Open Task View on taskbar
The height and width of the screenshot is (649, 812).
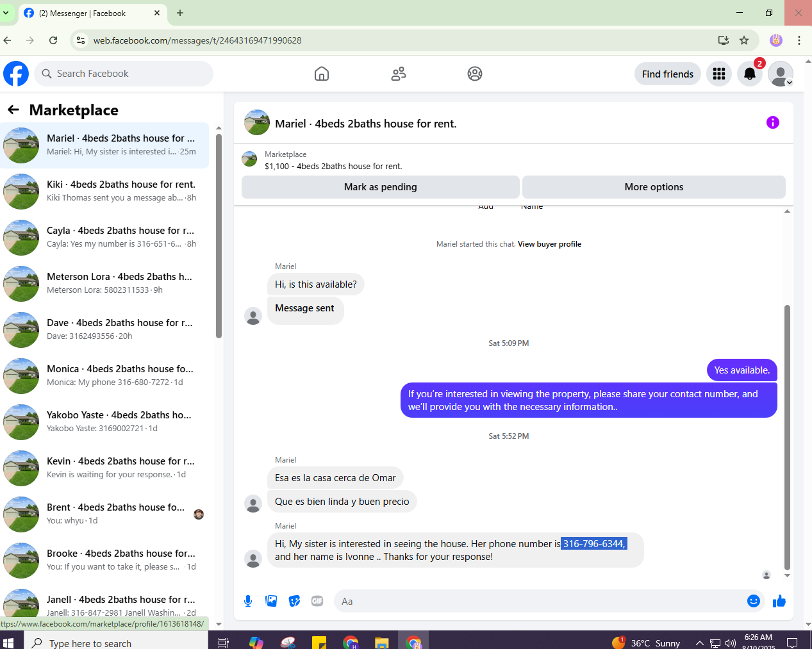coord(224,643)
